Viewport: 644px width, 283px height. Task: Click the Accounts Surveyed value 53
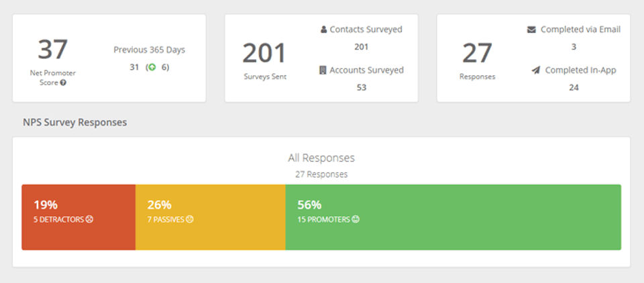click(362, 87)
